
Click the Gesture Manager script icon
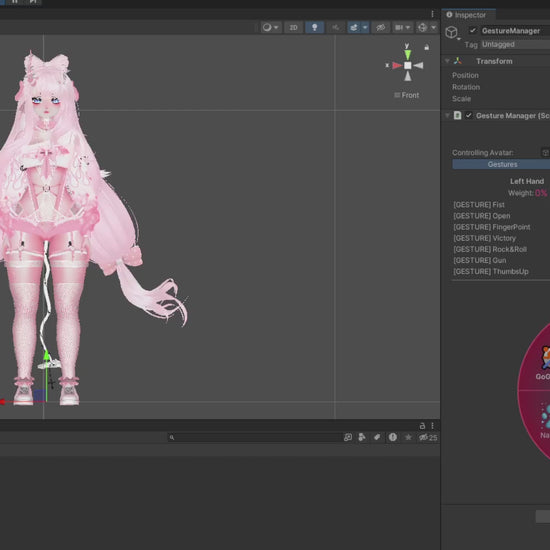[457, 115]
